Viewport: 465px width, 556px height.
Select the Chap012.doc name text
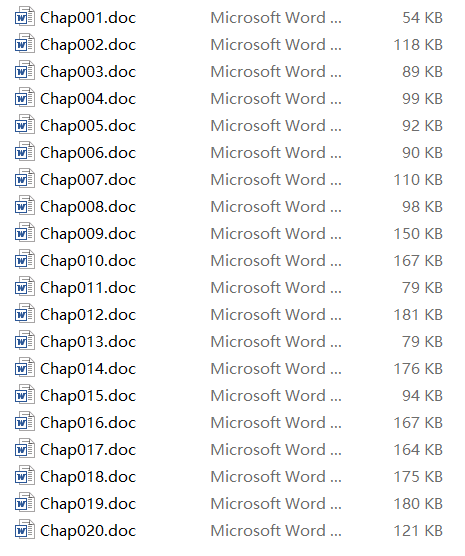click(x=88, y=315)
